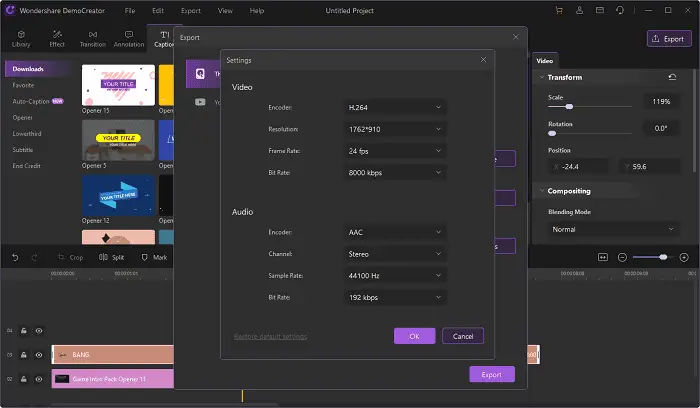Collapse the Compositing section
Screen dimensions: 700x408
(x=542, y=191)
